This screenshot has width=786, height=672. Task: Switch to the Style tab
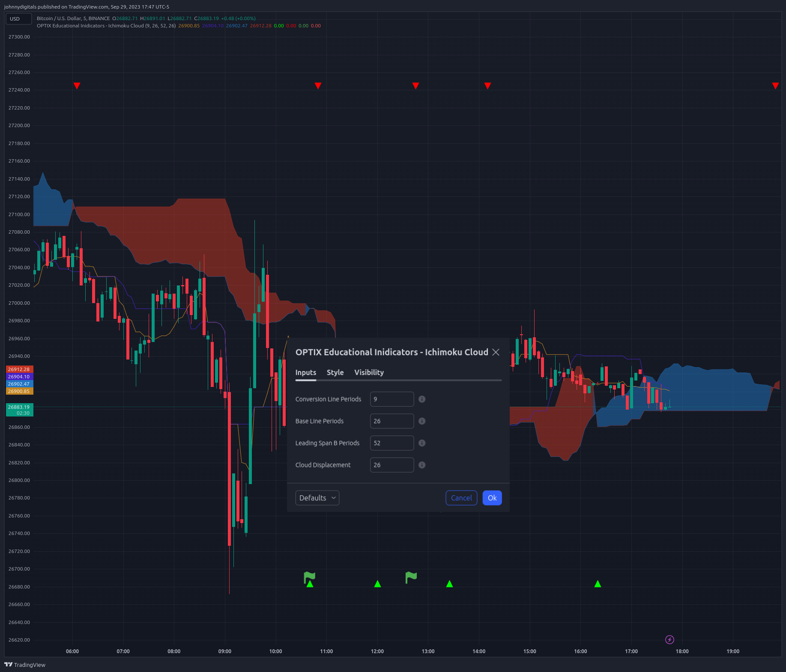pyautogui.click(x=335, y=372)
